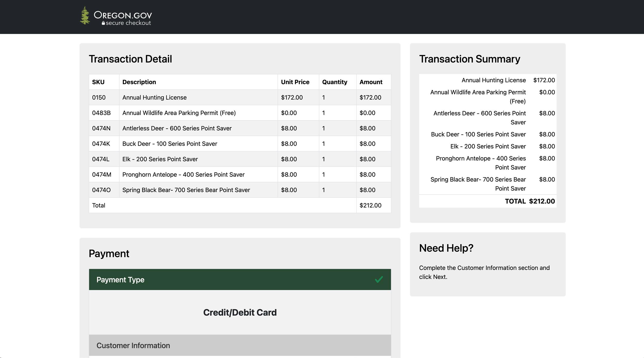This screenshot has width=644, height=358.
Task: Click the secure checkout lock icon
Action: click(103, 23)
